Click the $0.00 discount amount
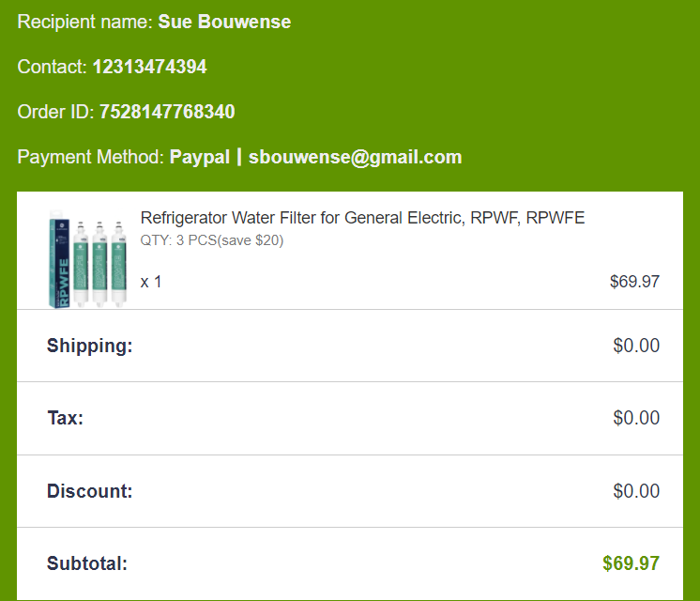 [x=636, y=491]
